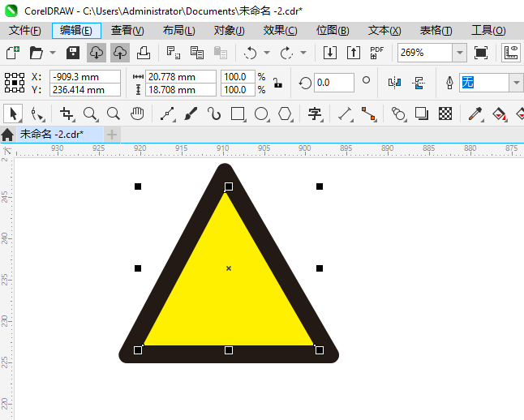
Task: Publish to PDF icon
Action: [x=377, y=53]
